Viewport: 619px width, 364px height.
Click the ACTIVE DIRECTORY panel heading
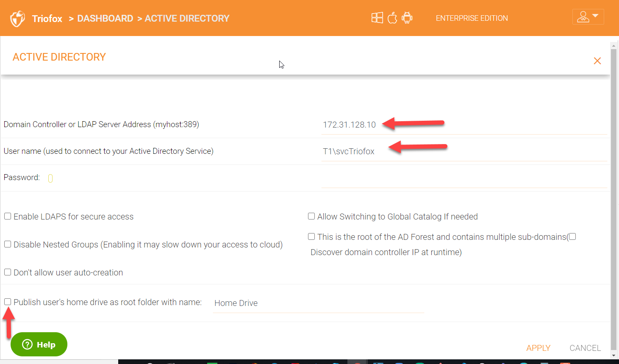pyautogui.click(x=59, y=57)
